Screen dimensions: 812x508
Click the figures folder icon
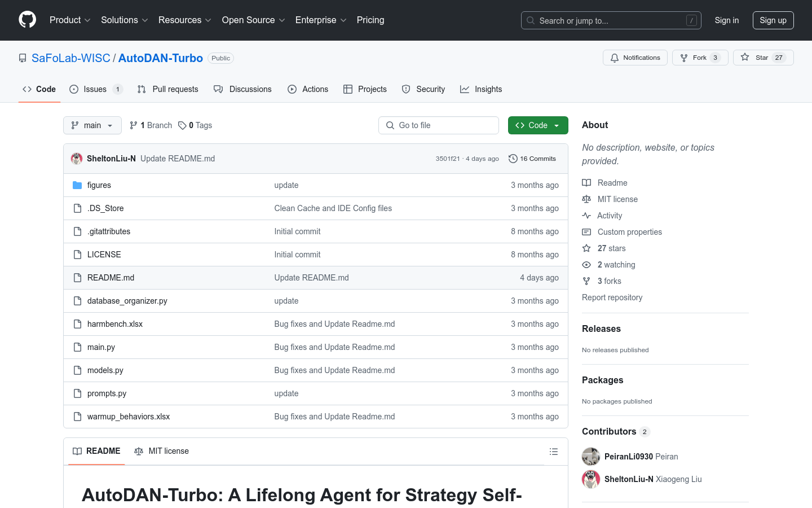point(77,185)
